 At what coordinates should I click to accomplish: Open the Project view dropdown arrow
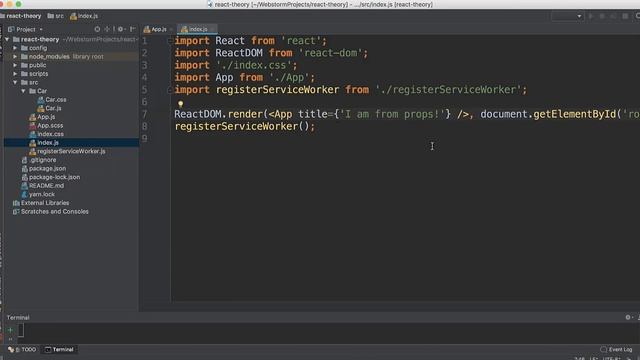[41, 29]
